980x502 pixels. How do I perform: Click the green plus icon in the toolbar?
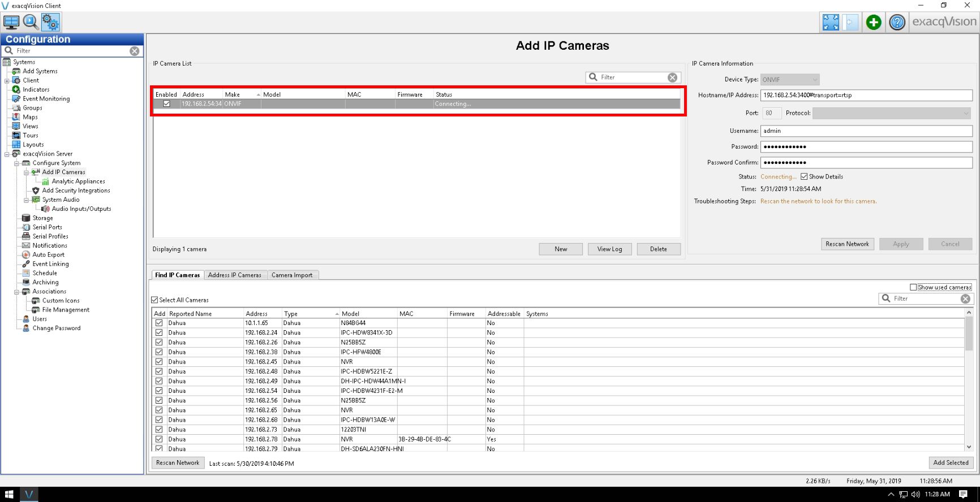click(874, 22)
